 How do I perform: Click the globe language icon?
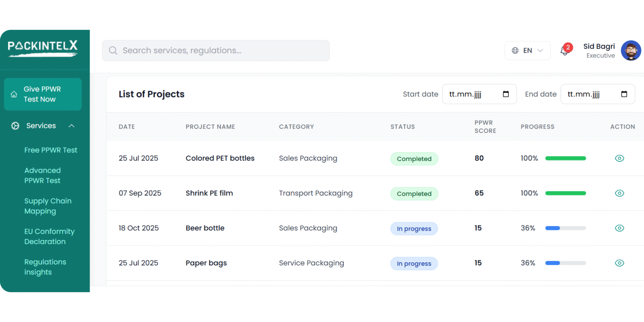(515, 51)
